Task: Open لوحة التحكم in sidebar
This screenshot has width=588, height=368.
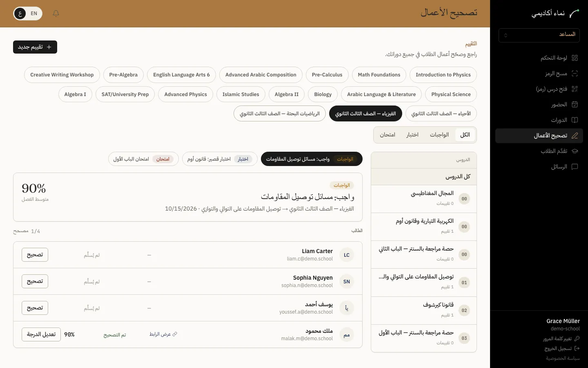Action: click(x=539, y=58)
